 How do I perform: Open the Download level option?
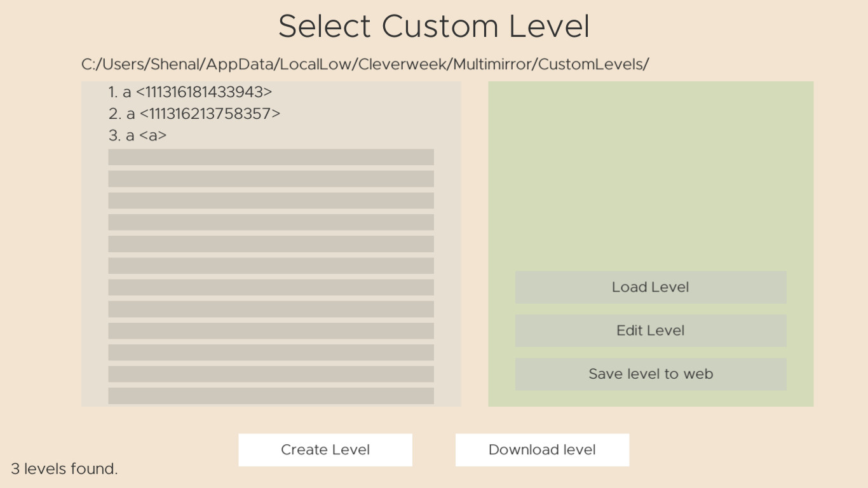click(x=542, y=450)
